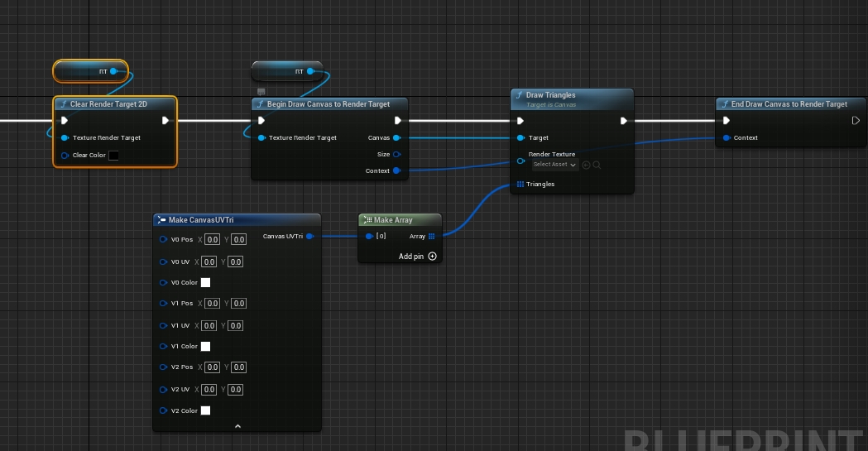Viewport: 868px width, 451px height.
Task: Open the V2 Color white swatch
Action: click(x=206, y=410)
